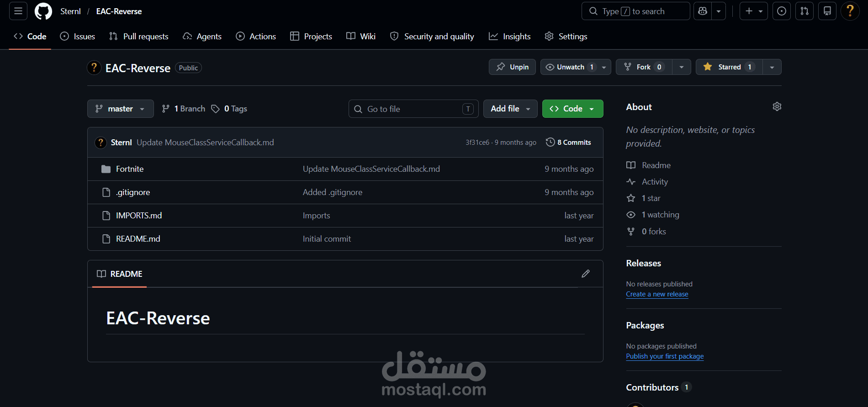Open the IMPORTS.md file
The image size is (868, 407).
139,216
